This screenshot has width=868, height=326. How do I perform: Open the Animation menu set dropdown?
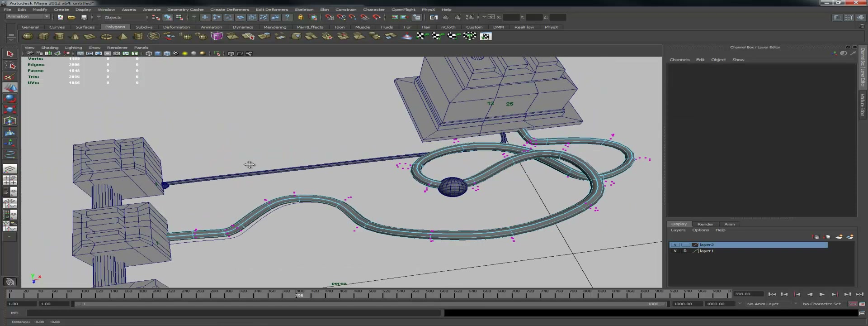(x=28, y=17)
